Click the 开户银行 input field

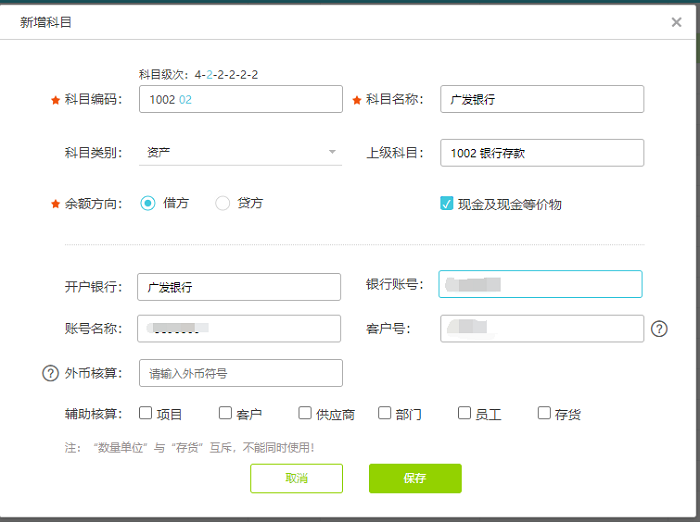pyautogui.click(x=240, y=287)
